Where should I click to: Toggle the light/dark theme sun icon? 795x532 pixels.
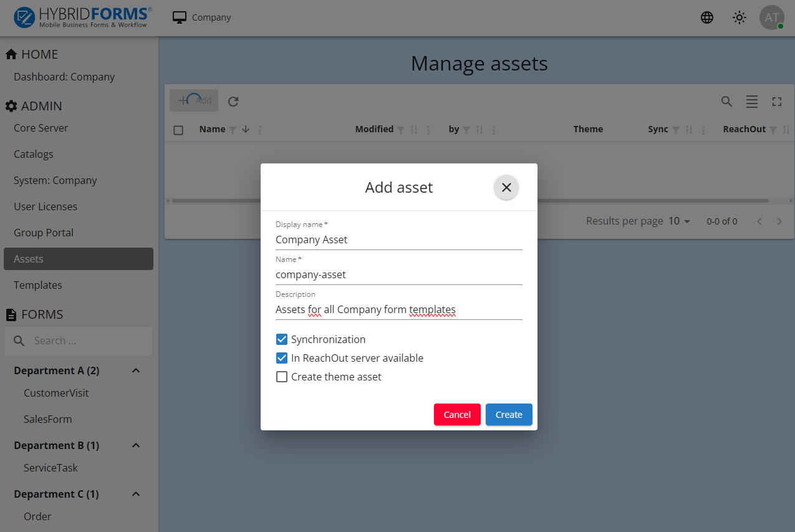[740, 17]
